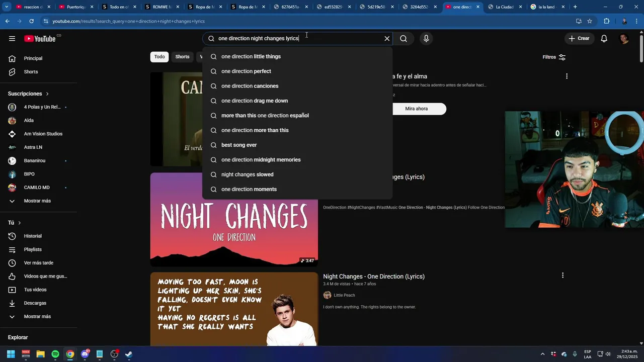Viewport: 644px width, 362px height.
Task: Launch Spotify from the taskbar
Action: tap(55, 354)
